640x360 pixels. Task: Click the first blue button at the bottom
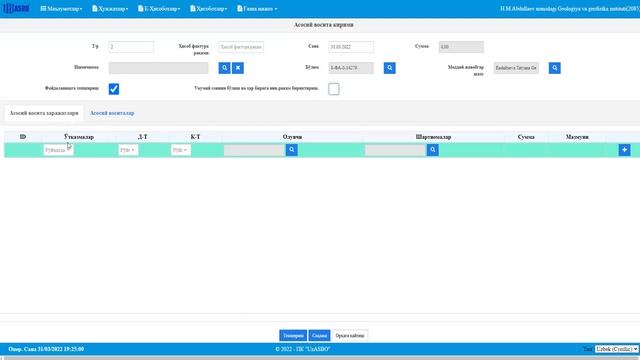point(293,336)
